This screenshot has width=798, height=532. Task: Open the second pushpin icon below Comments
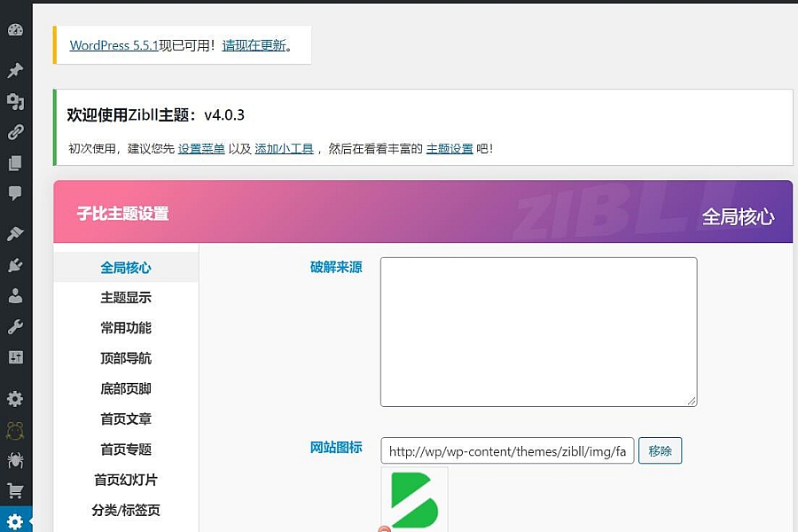coord(15,234)
